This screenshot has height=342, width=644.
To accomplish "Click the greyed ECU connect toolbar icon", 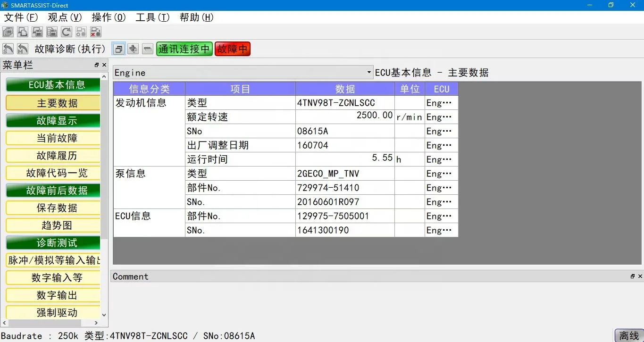I will click(x=81, y=32).
